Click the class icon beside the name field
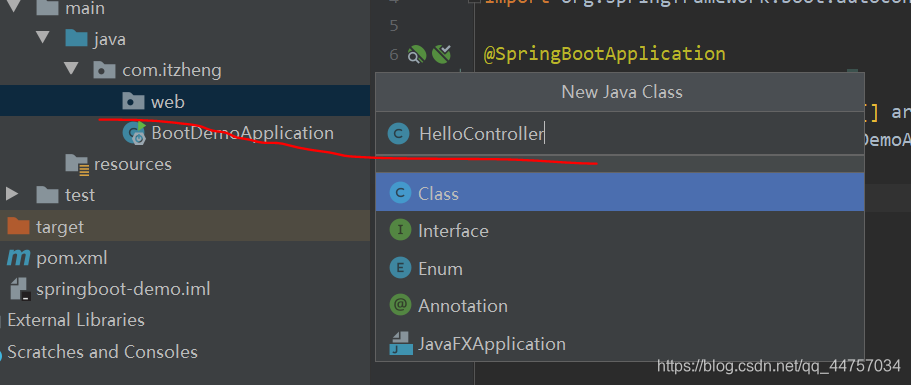Screen dimensions: 911x385 click(x=399, y=134)
